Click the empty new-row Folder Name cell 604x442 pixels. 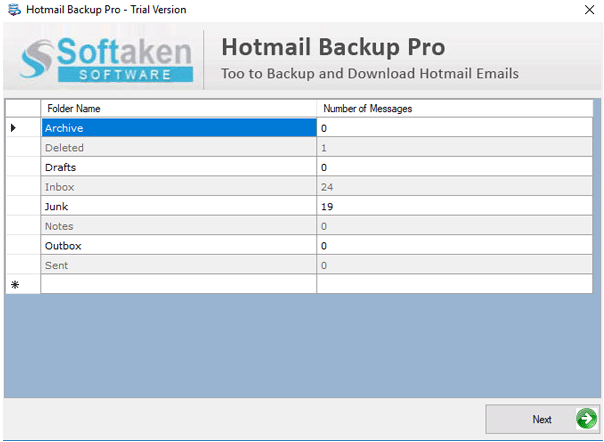179,284
